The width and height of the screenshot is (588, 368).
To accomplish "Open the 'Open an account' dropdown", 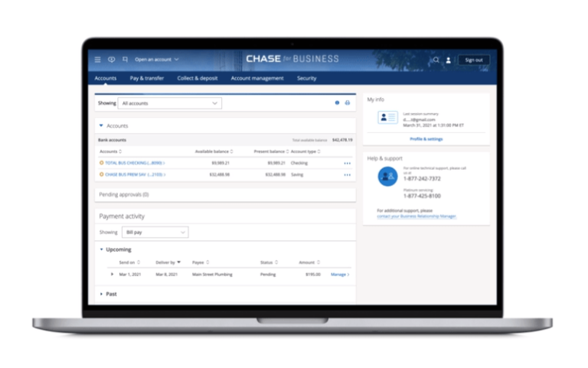I will 157,60.
